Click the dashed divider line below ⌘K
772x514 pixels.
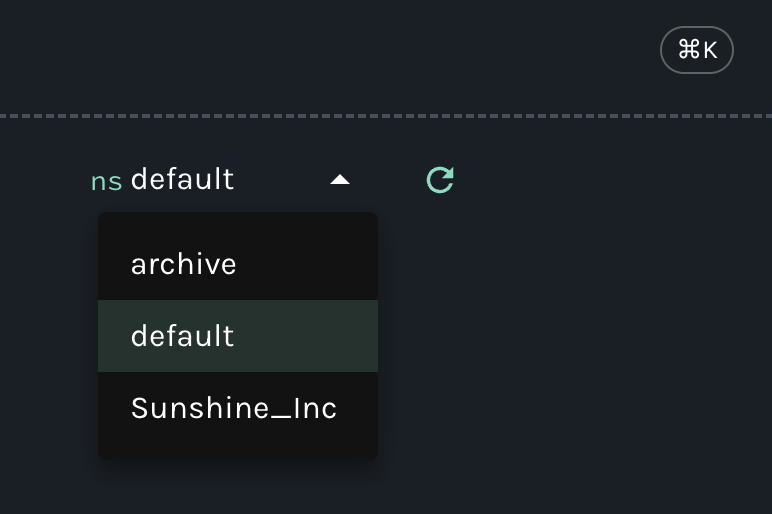point(386,117)
